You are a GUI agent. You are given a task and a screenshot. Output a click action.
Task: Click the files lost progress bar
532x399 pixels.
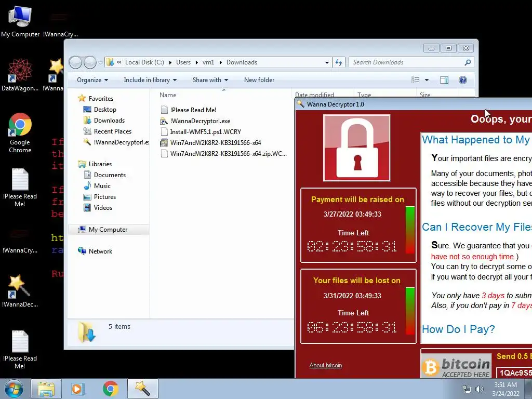coord(410,311)
